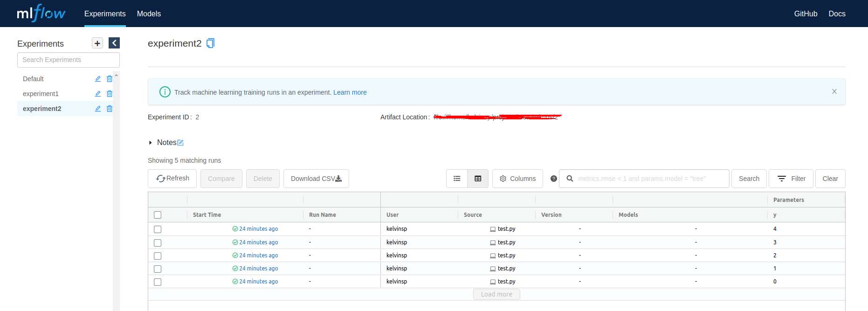Sort by Version column header
This screenshot has width=868, height=311.
(551, 215)
